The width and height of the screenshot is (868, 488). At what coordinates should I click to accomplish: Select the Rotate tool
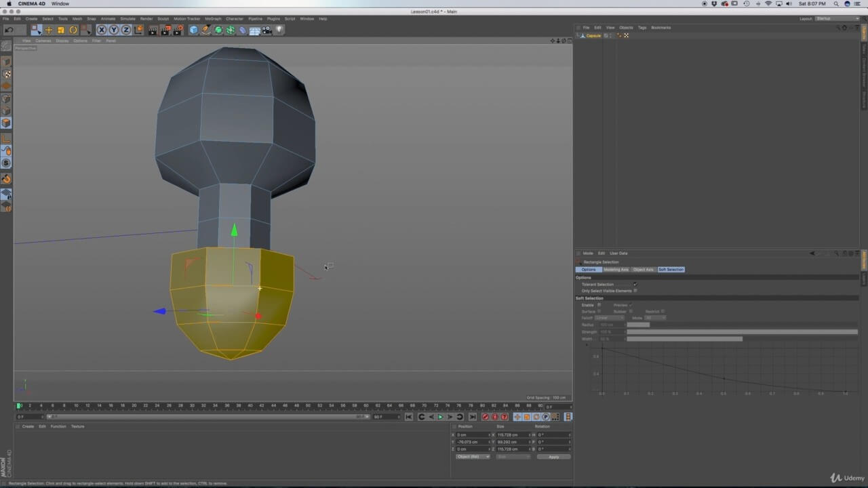click(73, 30)
